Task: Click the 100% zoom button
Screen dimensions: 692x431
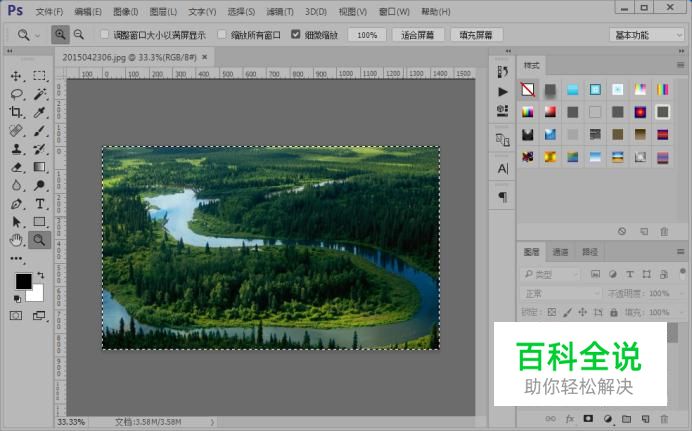Action: click(x=367, y=35)
